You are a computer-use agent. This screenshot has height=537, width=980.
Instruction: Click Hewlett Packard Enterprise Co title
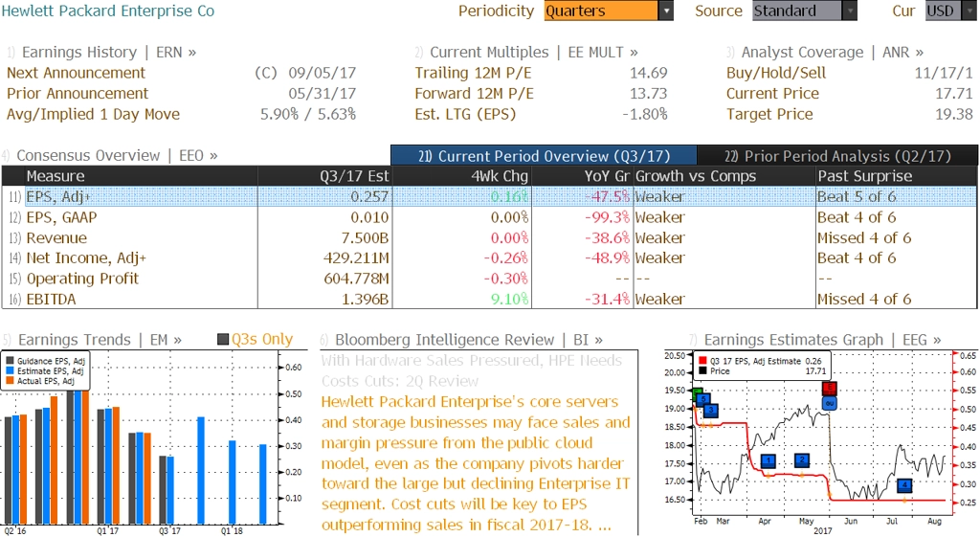click(x=107, y=11)
